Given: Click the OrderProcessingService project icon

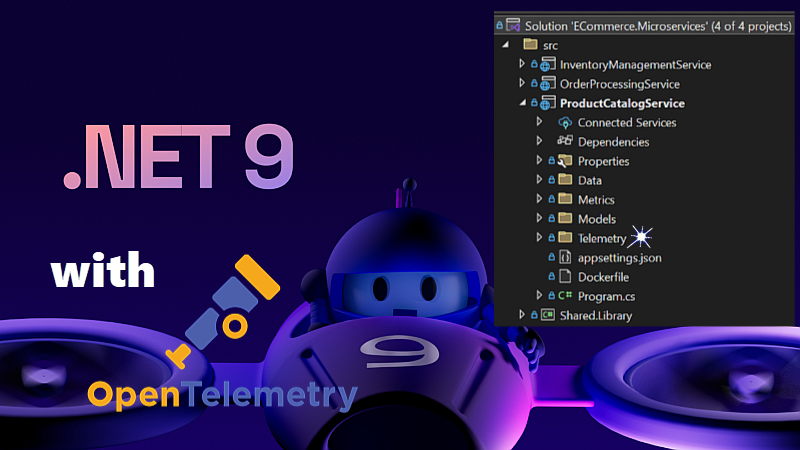Looking at the screenshot, I should coord(548,84).
